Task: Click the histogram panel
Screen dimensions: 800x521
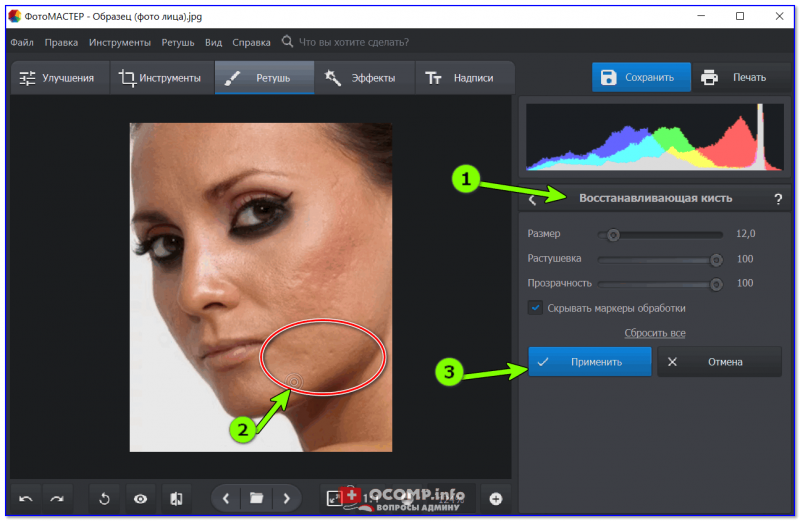Action: pyautogui.click(x=655, y=137)
